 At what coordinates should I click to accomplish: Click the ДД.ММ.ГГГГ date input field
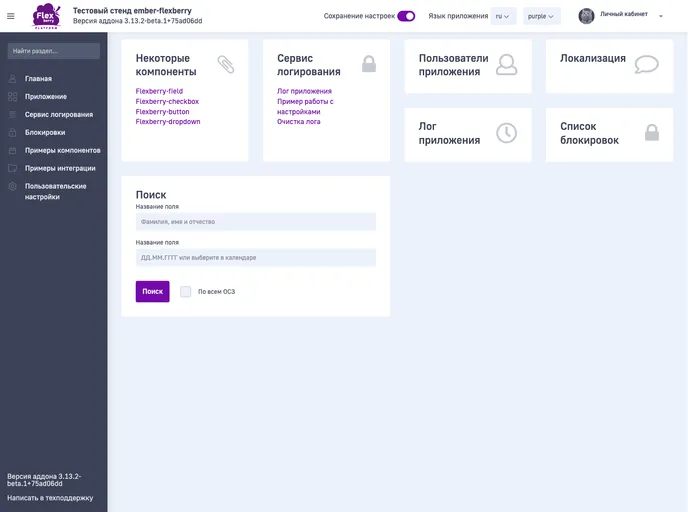pyautogui.click(x=256, y=258)
